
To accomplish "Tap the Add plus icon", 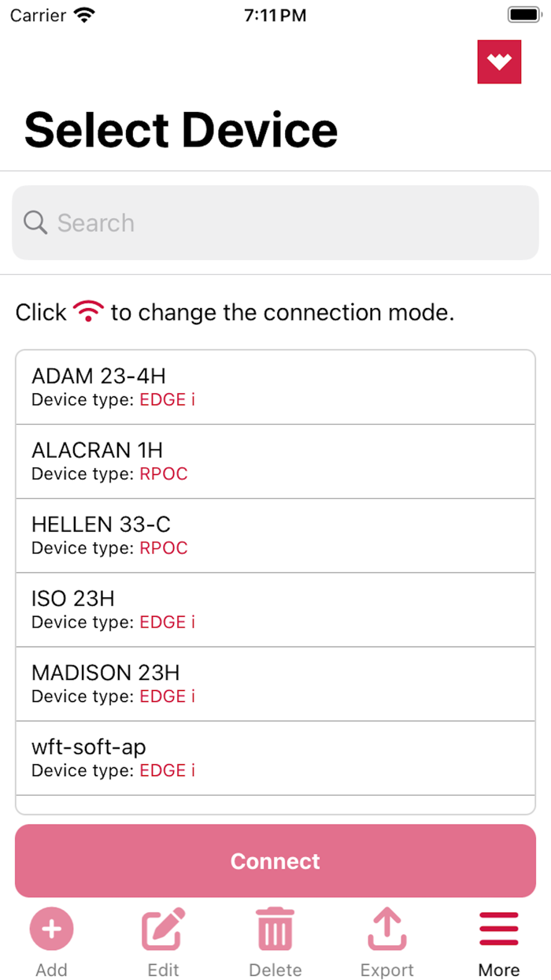I will pos(51,929).
